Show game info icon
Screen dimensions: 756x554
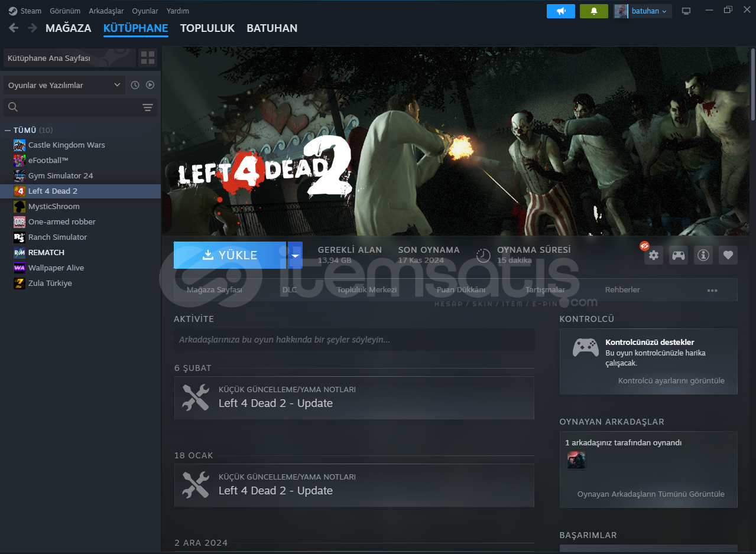click(703, 255)
